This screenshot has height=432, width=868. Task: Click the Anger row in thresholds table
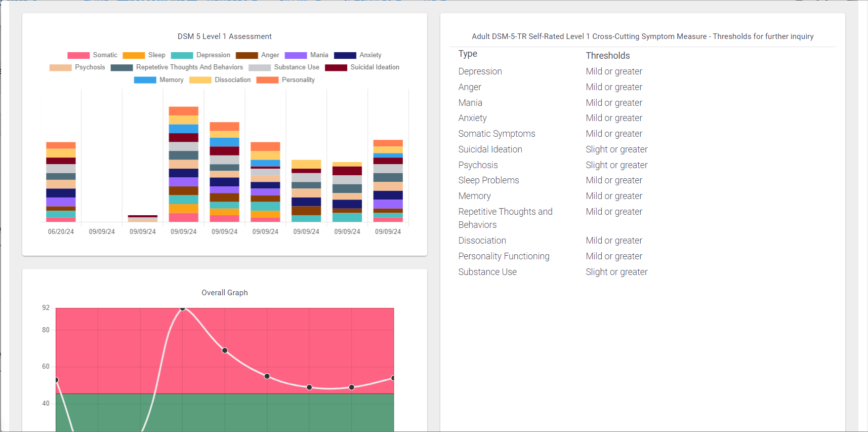click(470, 87)
